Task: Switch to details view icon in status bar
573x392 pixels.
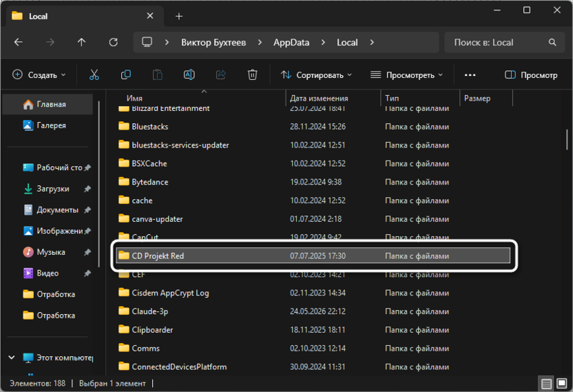Action: (x=546, y=384)
